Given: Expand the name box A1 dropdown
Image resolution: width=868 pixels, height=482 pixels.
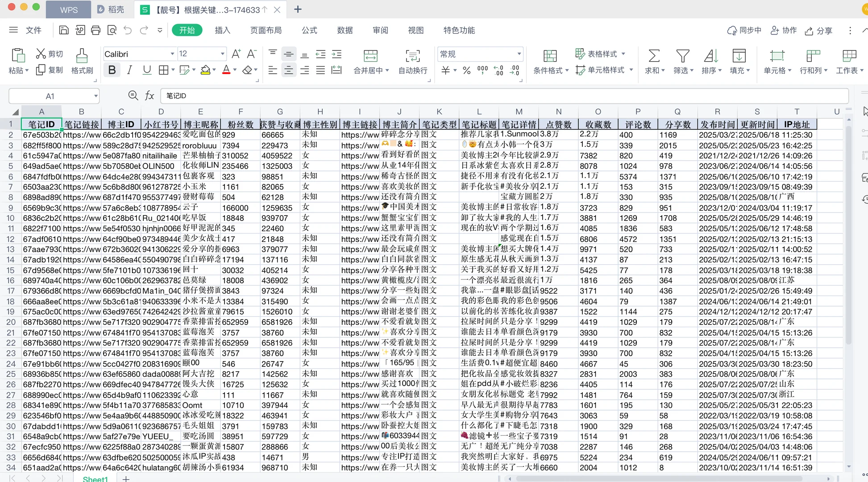Looking at the screenshot, I should coord(96,96).
